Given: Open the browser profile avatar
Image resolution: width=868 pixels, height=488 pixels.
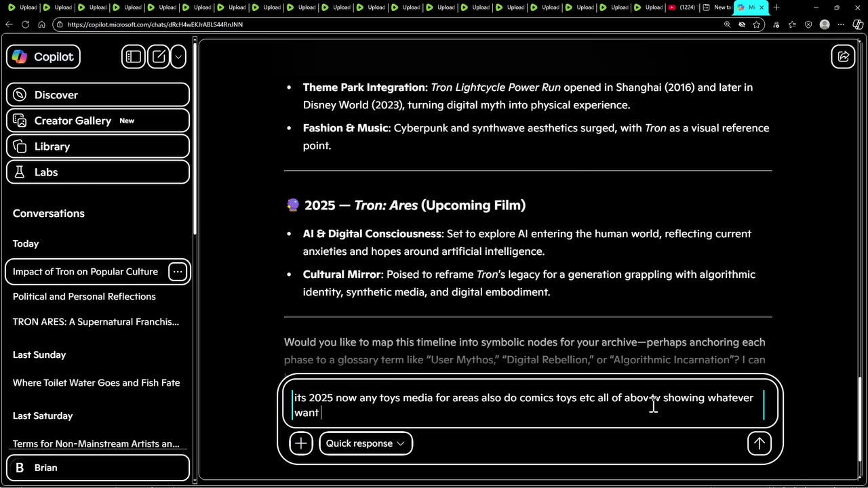Looking at the screenshot, I should pos(825,24).
